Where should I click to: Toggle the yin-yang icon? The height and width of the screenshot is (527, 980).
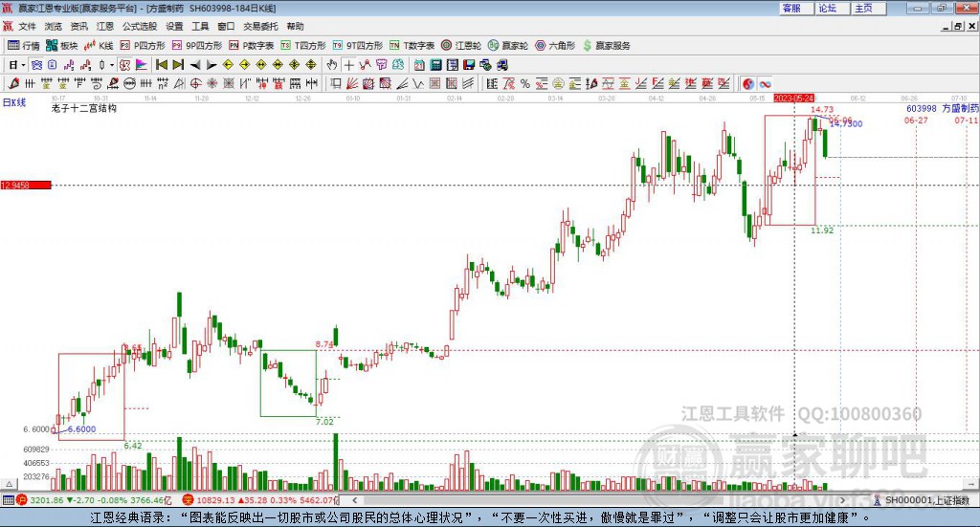tap(748, 83)
